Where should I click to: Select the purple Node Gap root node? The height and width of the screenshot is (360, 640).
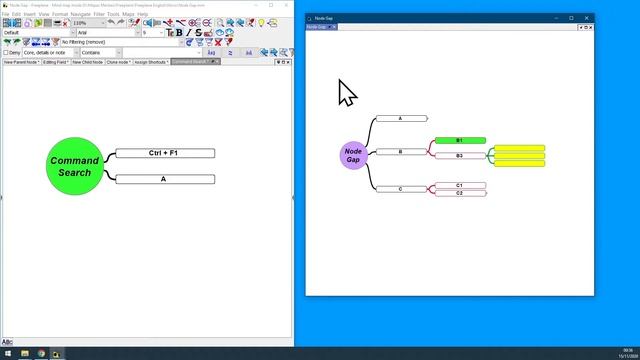(x=353, y=155)
